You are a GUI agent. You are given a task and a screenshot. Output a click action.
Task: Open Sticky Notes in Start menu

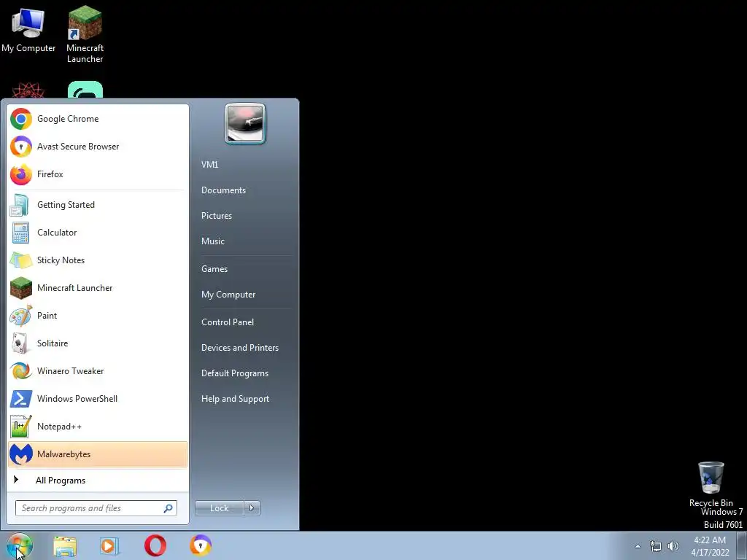coord(98,260)
